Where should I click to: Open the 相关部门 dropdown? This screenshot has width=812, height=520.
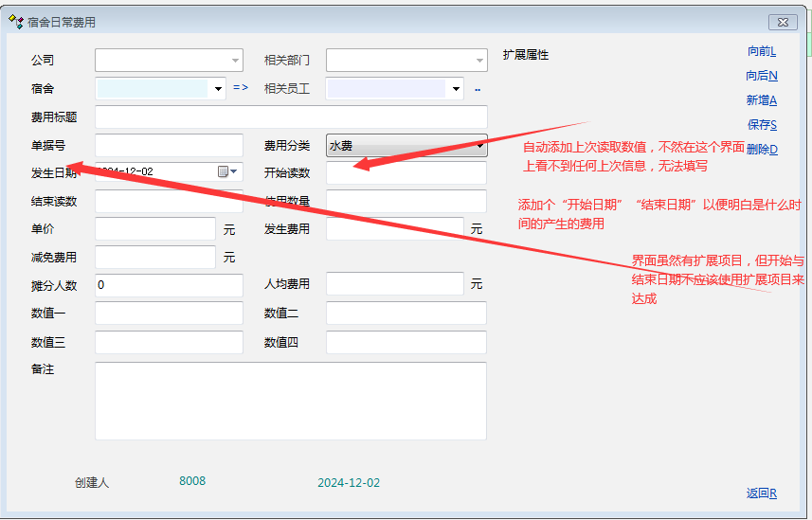click(478, 61)
